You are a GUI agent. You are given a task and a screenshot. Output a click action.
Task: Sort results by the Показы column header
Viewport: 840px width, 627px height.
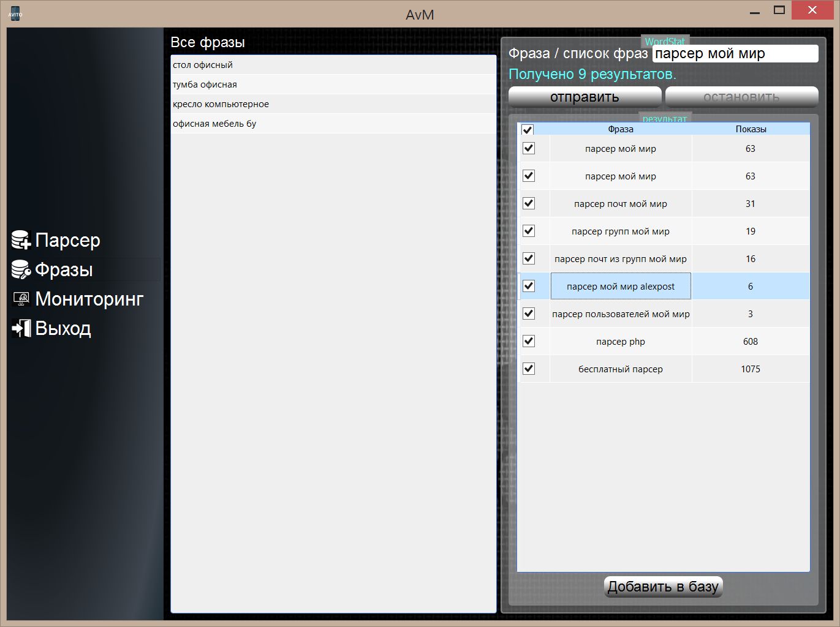(x=751, y=129)
